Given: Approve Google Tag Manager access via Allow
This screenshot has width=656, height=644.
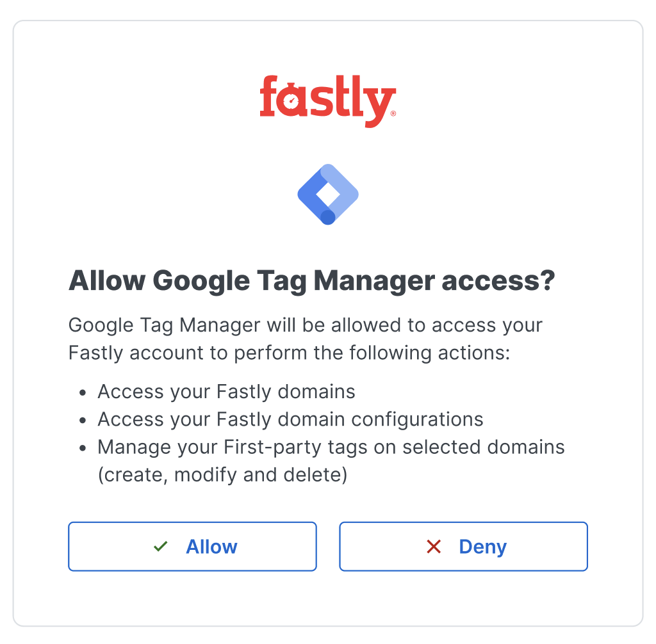Looking at the screenshot, I should pyautogui.click(x=192, y=547).
